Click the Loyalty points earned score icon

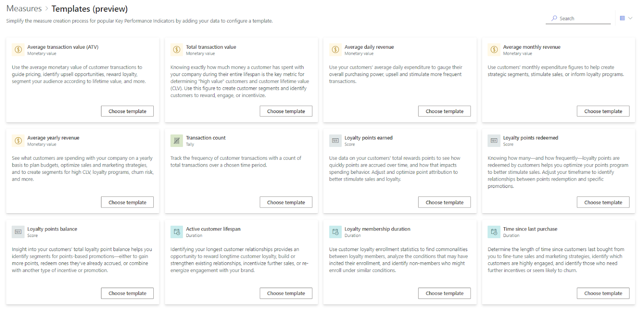point(335,140)
